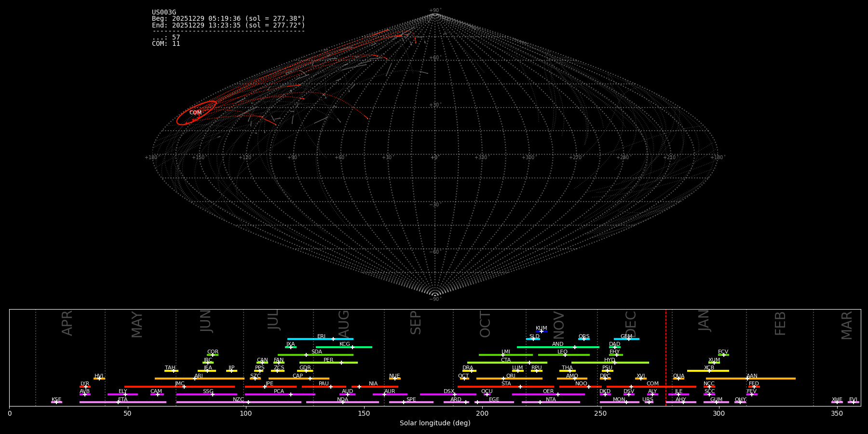This screenshot has height=434, width=868.
Task: Click the COM label in shower timeline
Action: [653, 384]
